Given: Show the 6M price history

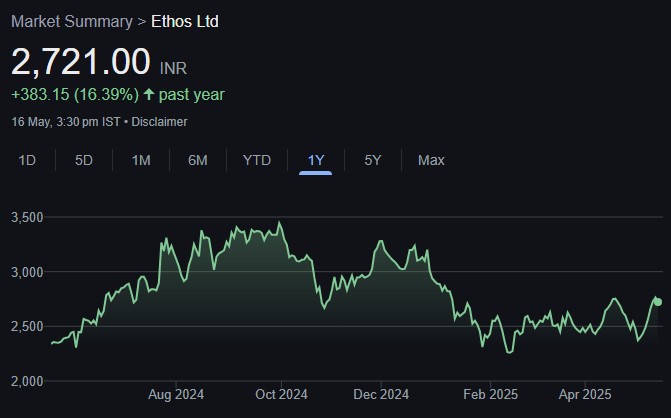Looking at the screenshot, I should pos(198,160).
